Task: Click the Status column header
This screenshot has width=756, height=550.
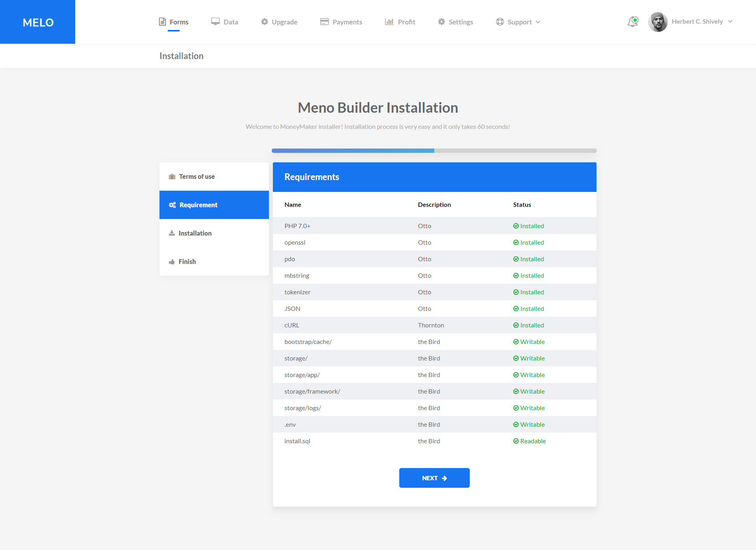Action: [522, 204]
